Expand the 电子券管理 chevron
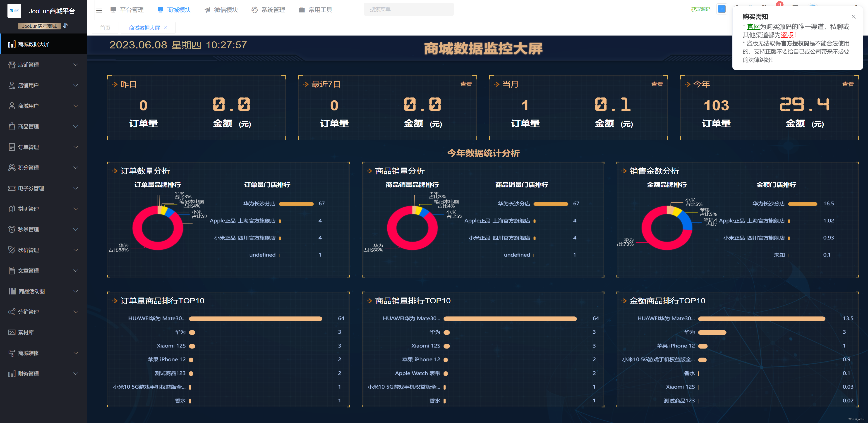The width and height of the screenshot is (868, 423). (75, 188)
